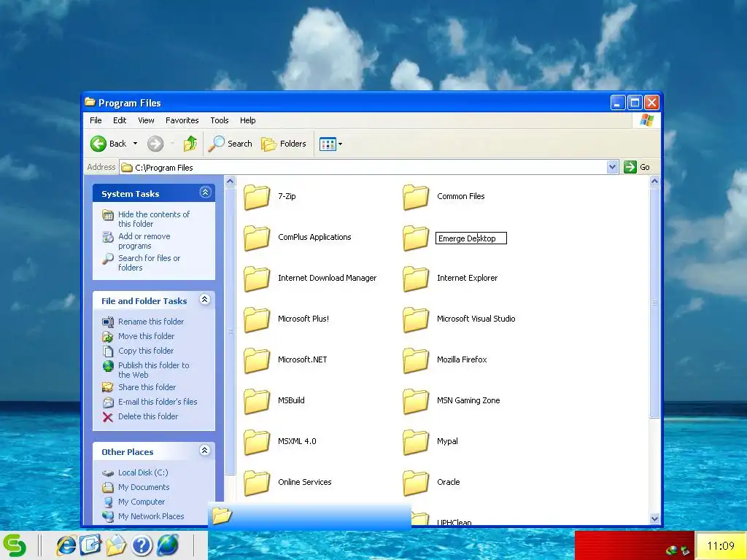Select the MSXML 4.0 folder icon
Image resolution: width=747 pixels, height=560 pixels.
pos(257,443)
